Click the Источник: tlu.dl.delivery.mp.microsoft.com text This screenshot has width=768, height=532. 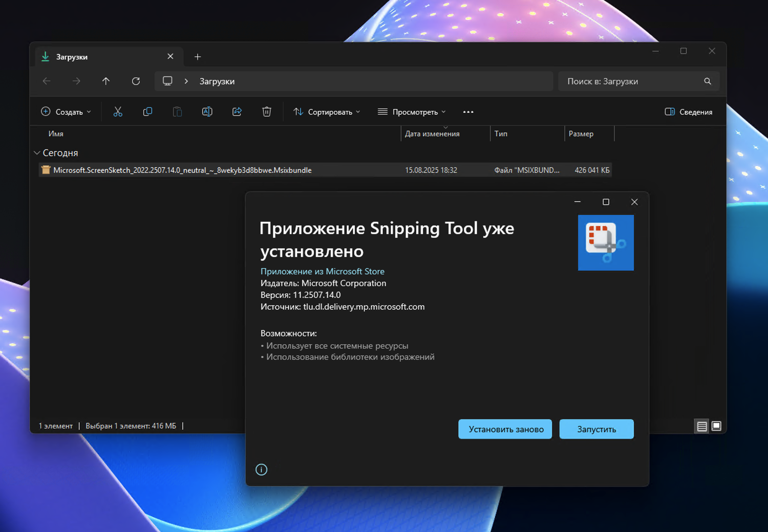pos(343,307)
